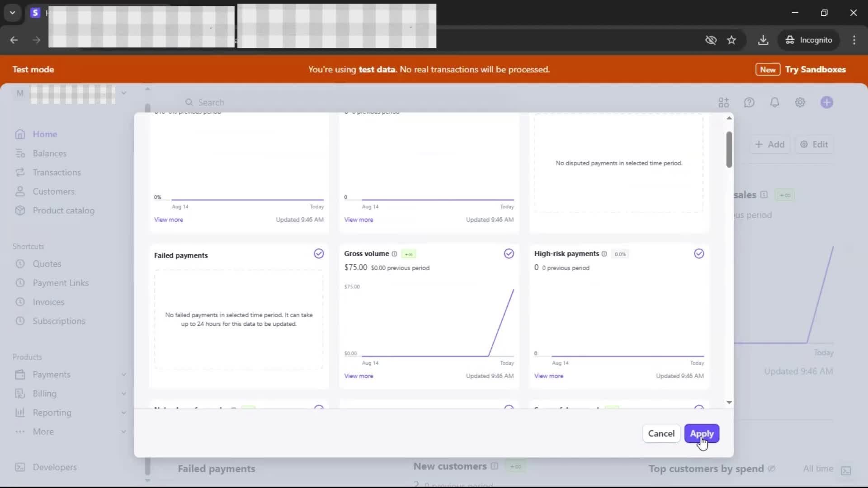Open the settings gear icon
This screenshot has width=868, height=488.
[x=800, y=103]
